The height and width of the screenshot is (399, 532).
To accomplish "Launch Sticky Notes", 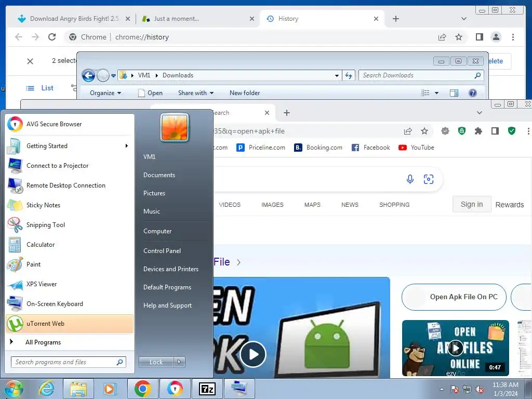I will (x=70, y=205).
